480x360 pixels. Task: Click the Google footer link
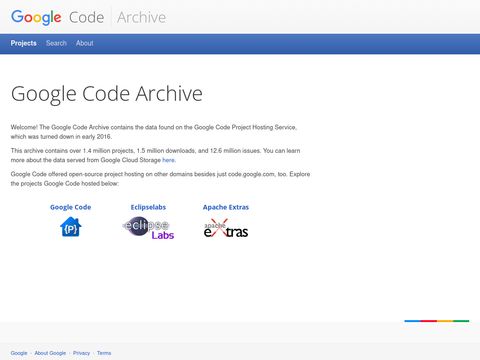pyautogui.click(x=19, y=353)
